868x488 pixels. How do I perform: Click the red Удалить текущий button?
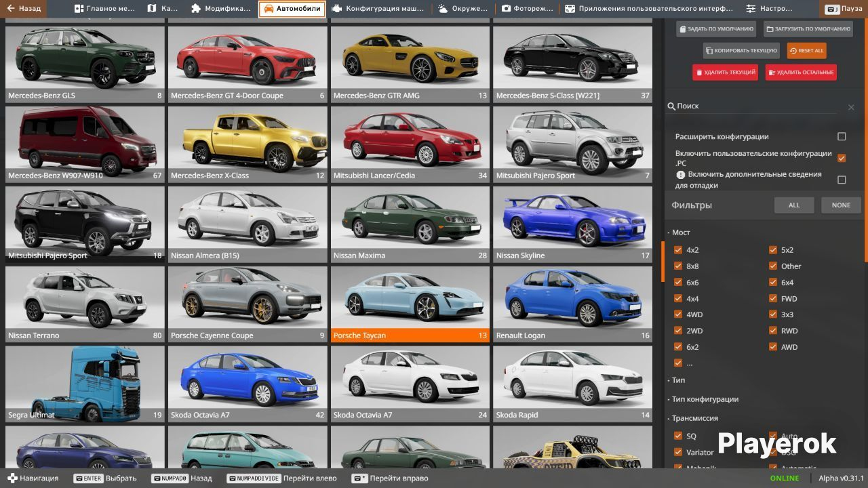click(725, 73)
